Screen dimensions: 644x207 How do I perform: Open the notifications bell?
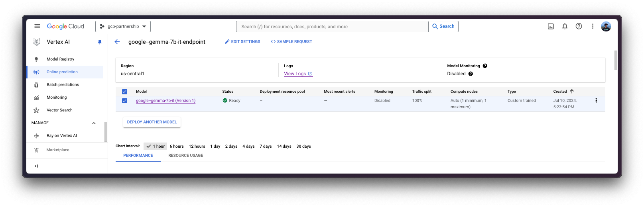(565, 26)
